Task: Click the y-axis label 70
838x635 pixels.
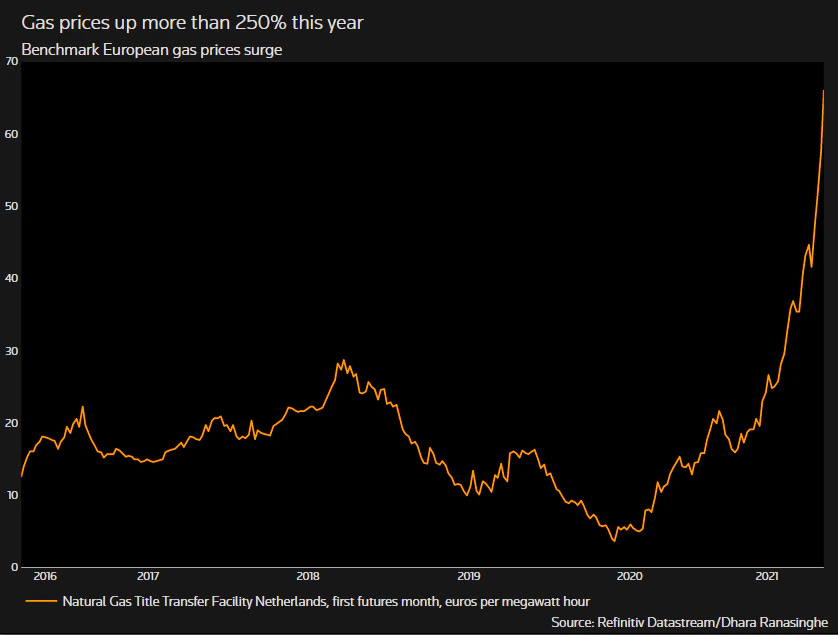Action: 11,61
